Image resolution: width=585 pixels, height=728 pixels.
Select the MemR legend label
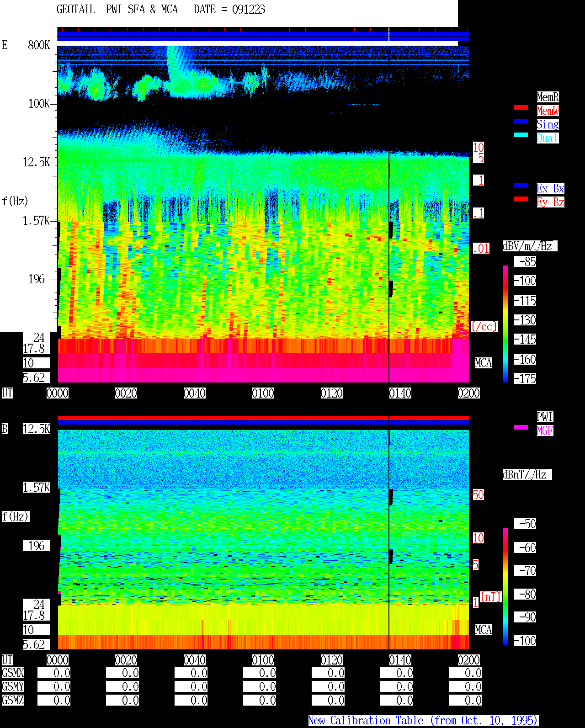click(x=548, y=97)
